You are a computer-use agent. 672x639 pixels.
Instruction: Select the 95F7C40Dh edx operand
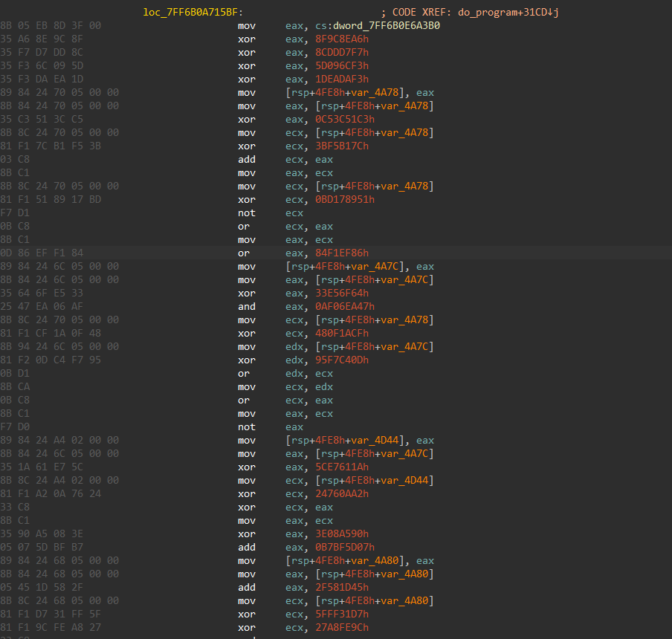(343, 360)
